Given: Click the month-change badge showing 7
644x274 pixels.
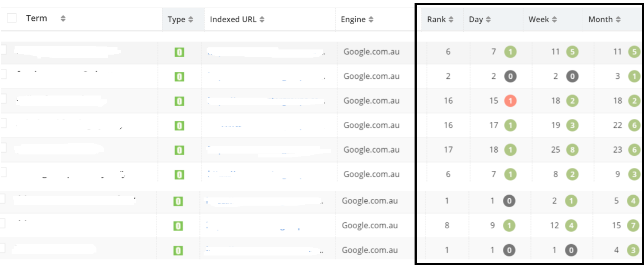Looking at the screenshot, I should pyautogui.click(x=634, y=226).
